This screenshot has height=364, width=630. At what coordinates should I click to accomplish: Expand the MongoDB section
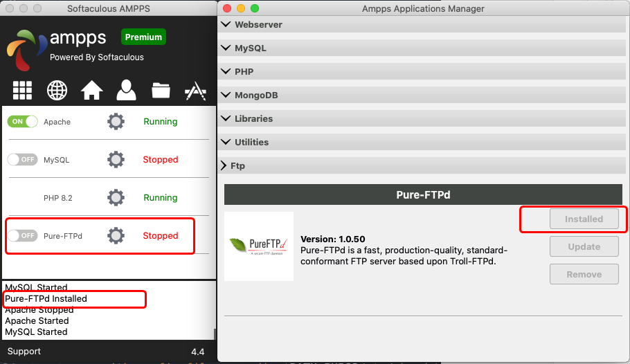pos(422,95)
